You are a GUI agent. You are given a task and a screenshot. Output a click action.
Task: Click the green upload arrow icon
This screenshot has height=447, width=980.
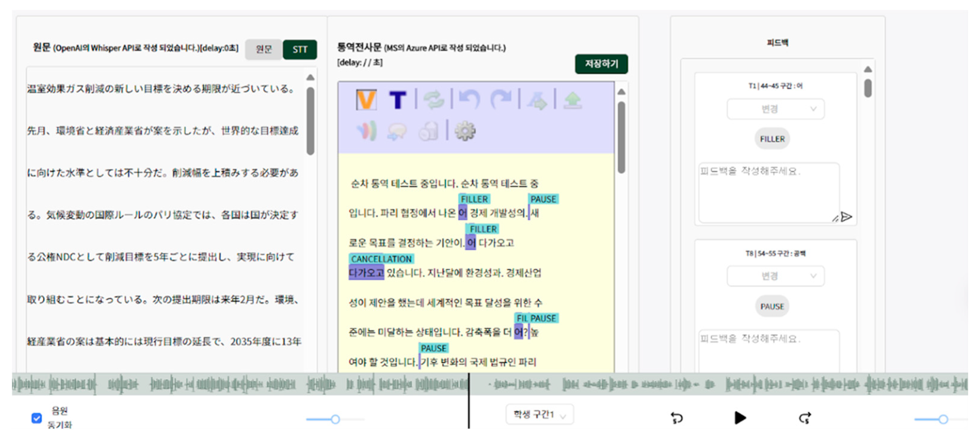573,100
